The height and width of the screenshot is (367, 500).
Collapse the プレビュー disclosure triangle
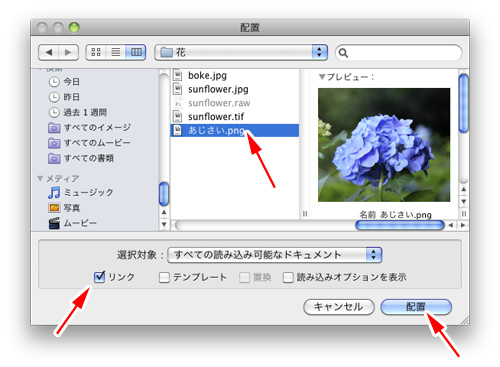tap(322, 77)
